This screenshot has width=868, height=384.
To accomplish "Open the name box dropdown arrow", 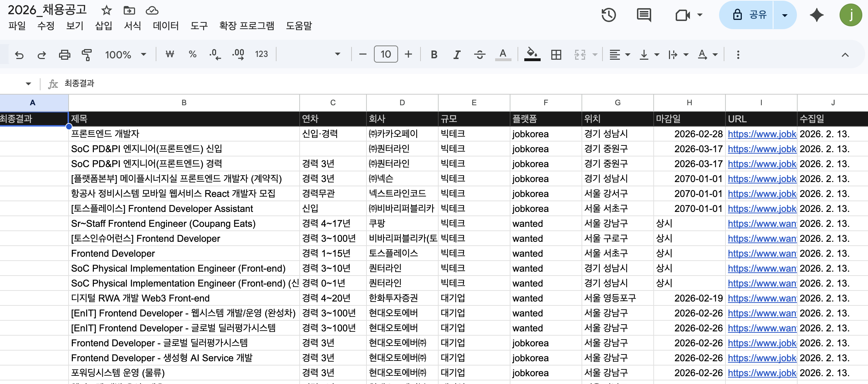I will coord(28,84).
